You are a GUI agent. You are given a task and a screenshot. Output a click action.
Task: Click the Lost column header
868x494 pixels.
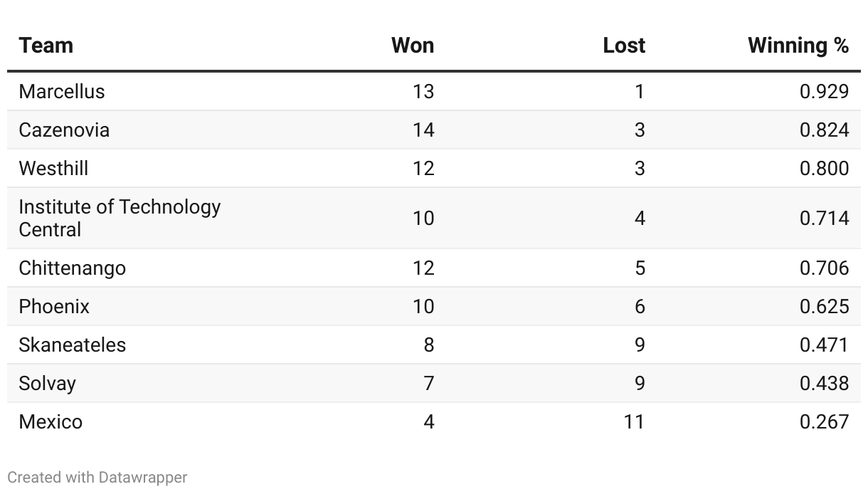click(x=623, y=46)
